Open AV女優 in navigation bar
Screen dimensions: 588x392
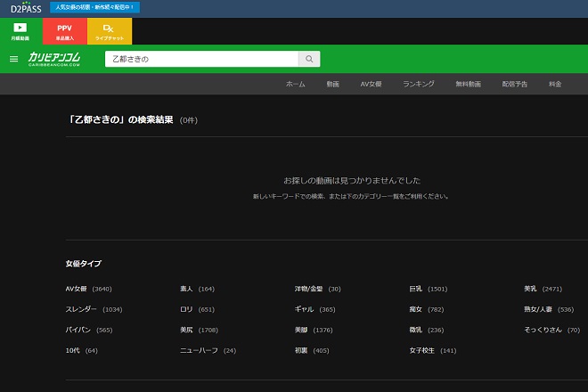(x=371, y=84)
